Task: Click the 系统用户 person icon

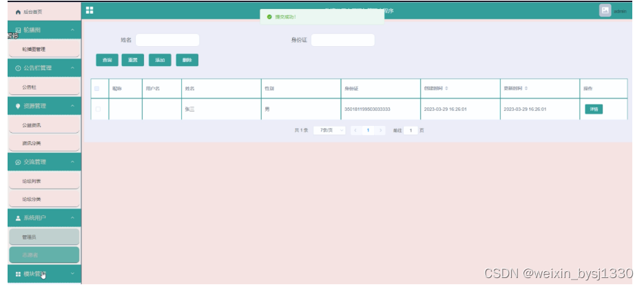Action: tap(18, 218)
